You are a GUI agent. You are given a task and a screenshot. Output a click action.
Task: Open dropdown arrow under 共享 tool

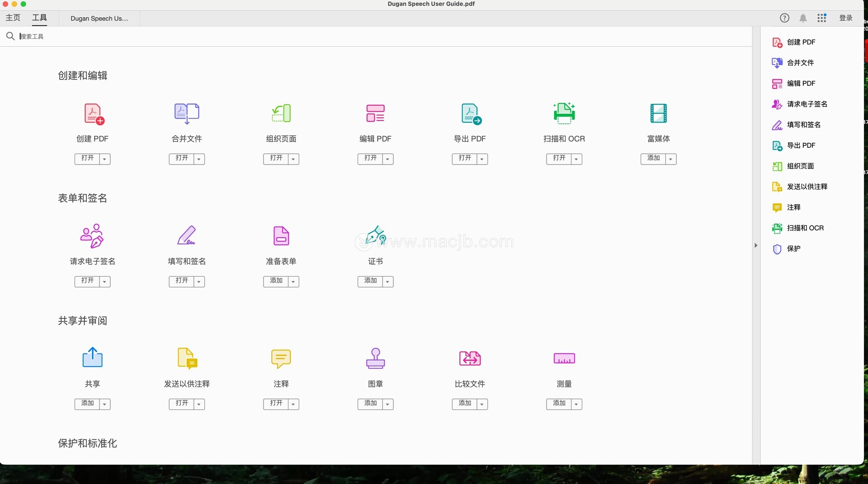click(x=104, y=404)
